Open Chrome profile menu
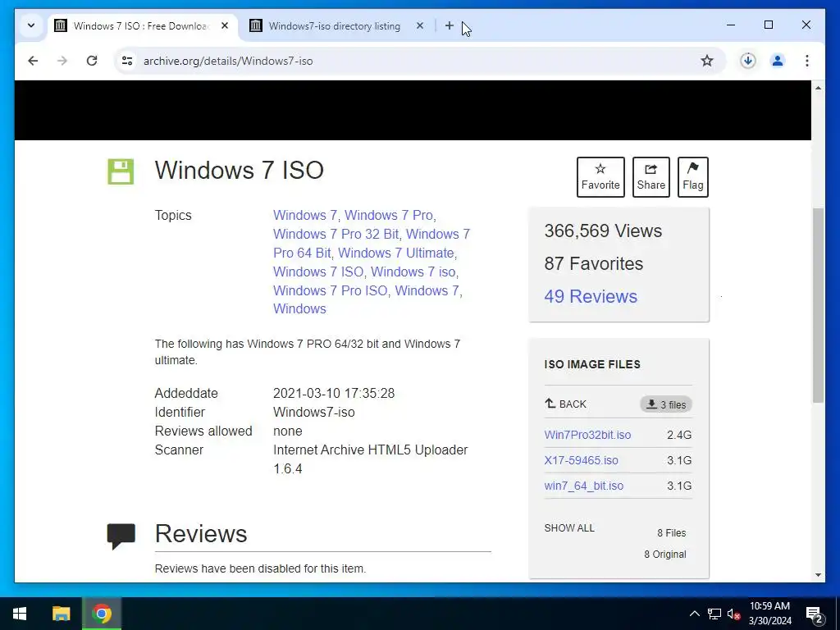 coord(778,61)
